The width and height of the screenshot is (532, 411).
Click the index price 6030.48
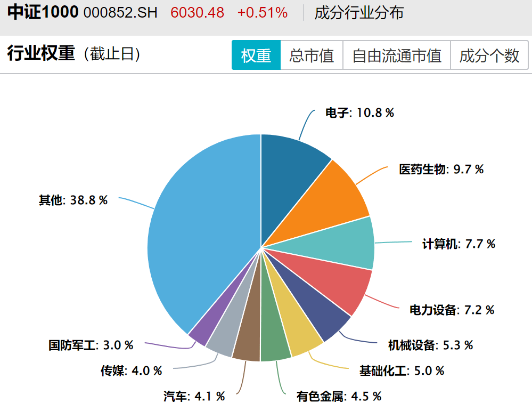click(197, 13)
